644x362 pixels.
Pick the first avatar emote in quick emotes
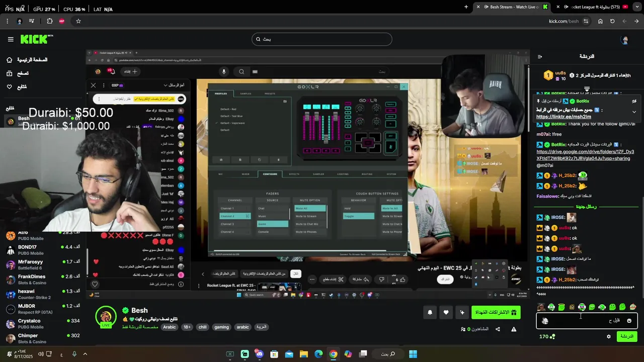541,307
